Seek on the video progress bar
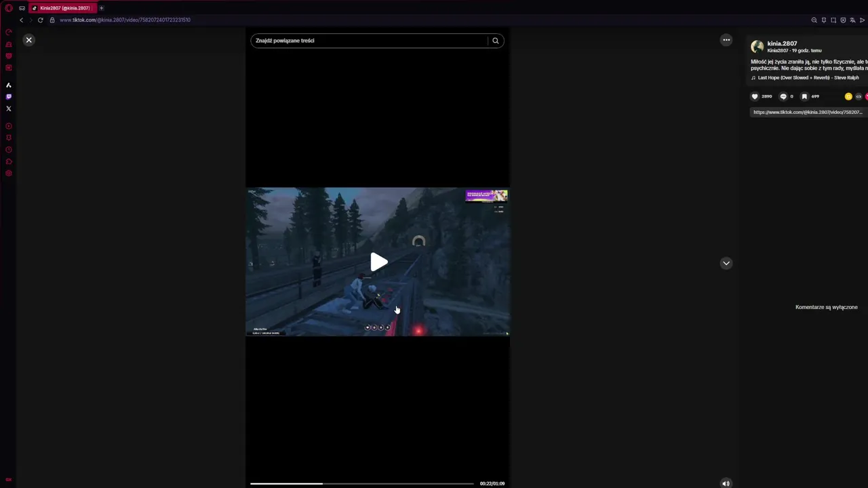The height and width of the screenshot is (488, 868). 361,483
